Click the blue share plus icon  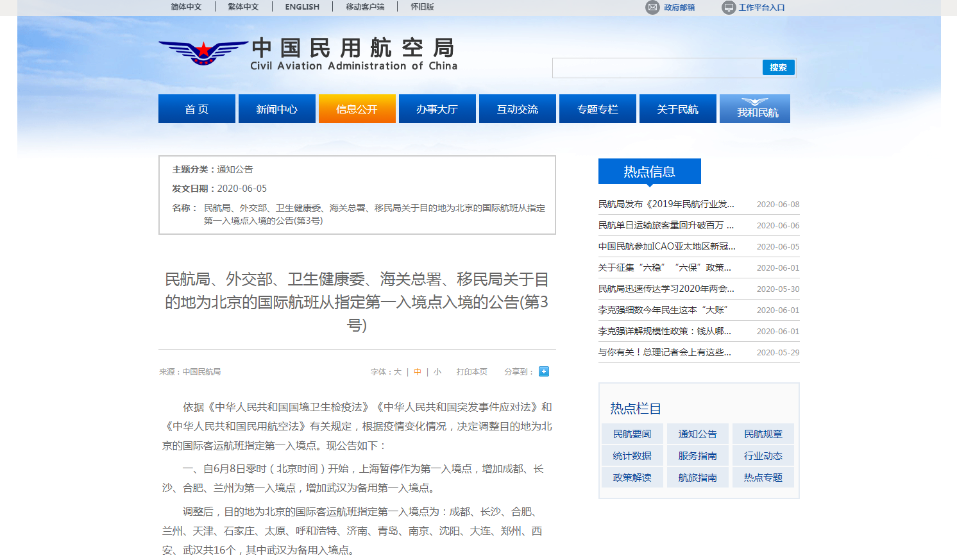point(544,371)
